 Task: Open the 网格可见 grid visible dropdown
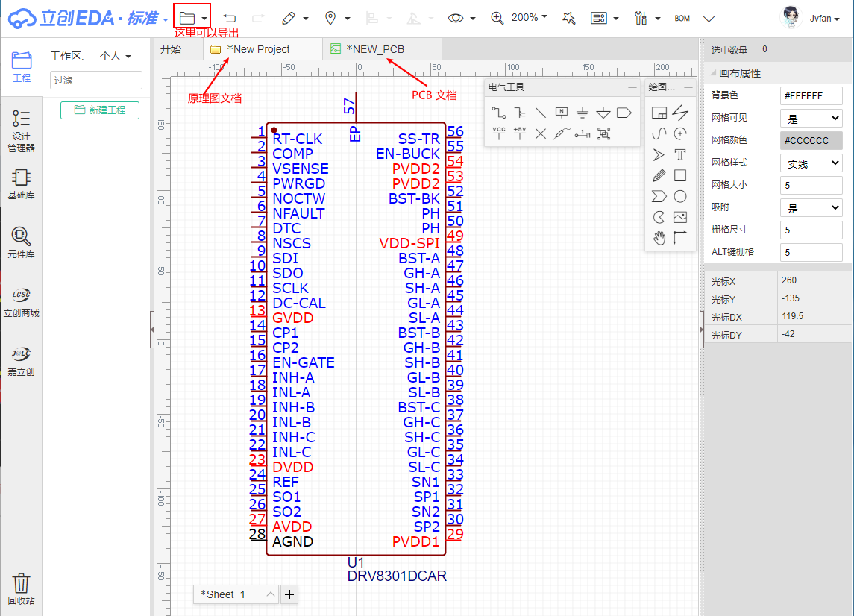[x=811, y=118]
